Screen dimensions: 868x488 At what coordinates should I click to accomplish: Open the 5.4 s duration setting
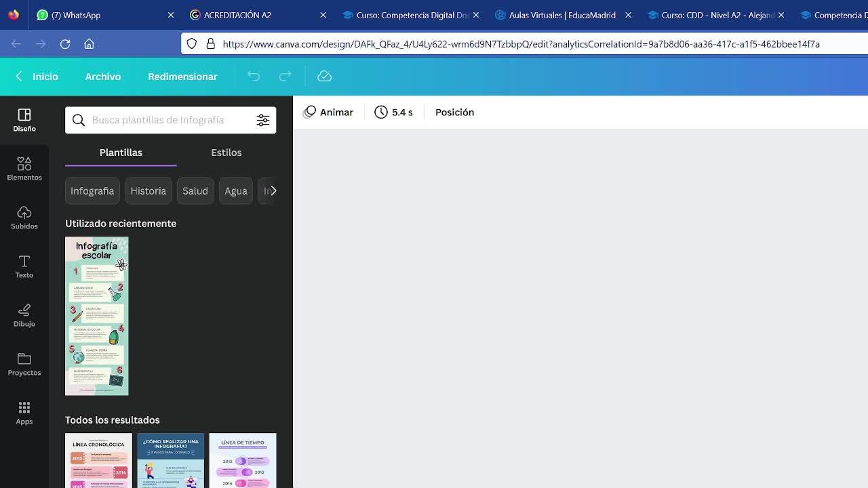[x=393, y=113]
